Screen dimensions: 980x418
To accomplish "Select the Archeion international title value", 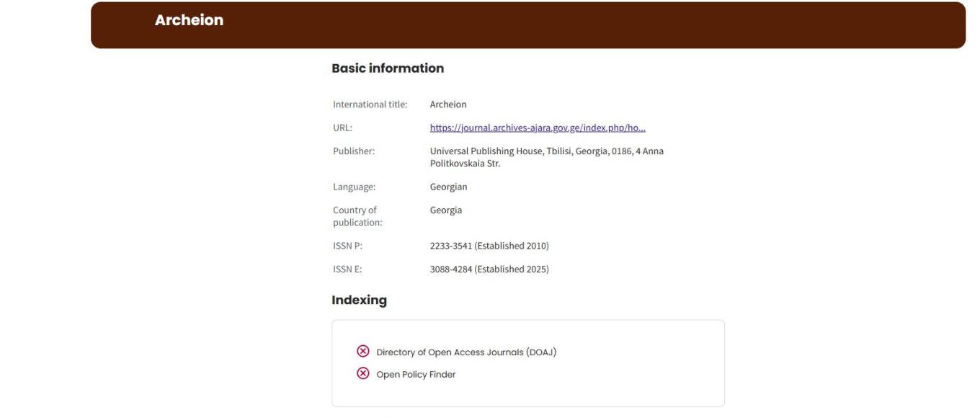I will tap(447, 104).
